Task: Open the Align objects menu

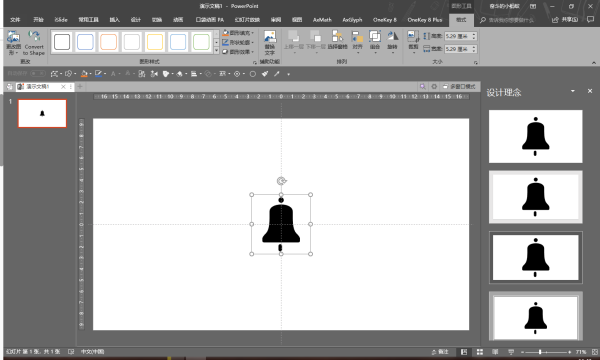Action: tap(357, 41)
